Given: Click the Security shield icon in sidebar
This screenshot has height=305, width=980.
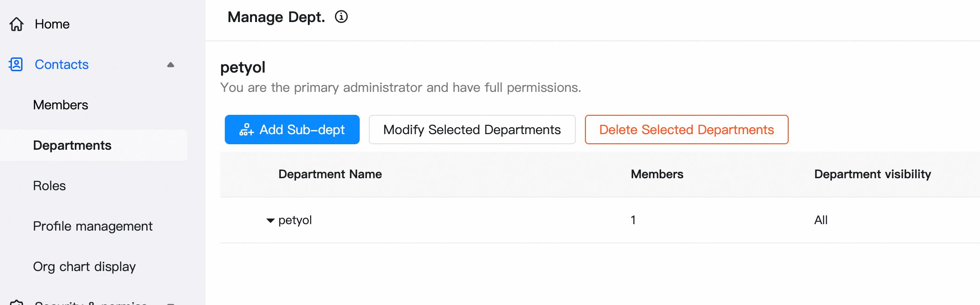Looking at the screenshot, I should pyautogui.click(x=17, y=302).
